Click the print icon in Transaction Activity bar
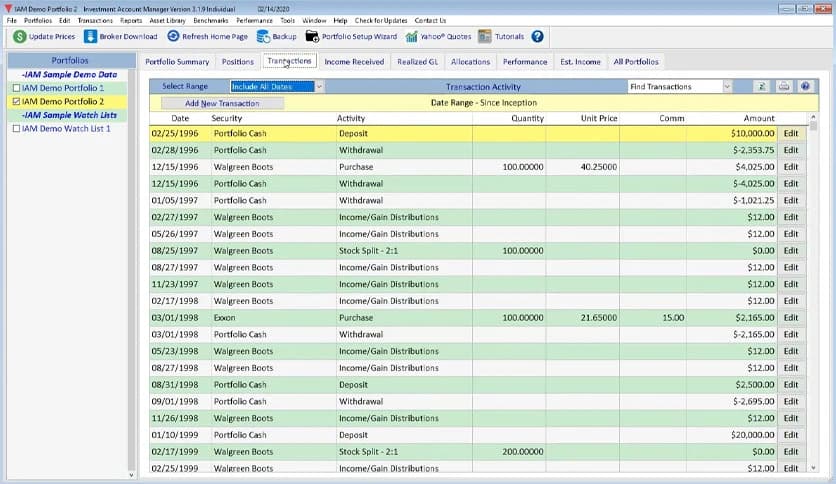Image resolution: width=836 pixels, height=484 pixels. (784, 86)
